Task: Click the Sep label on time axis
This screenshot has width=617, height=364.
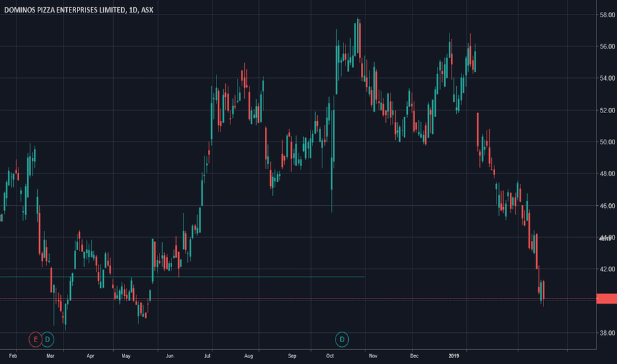Action: (292, 356)
